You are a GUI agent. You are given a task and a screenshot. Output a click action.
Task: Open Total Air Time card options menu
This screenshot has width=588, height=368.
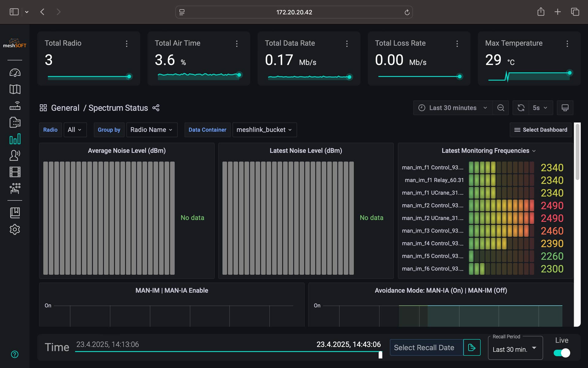237,44
